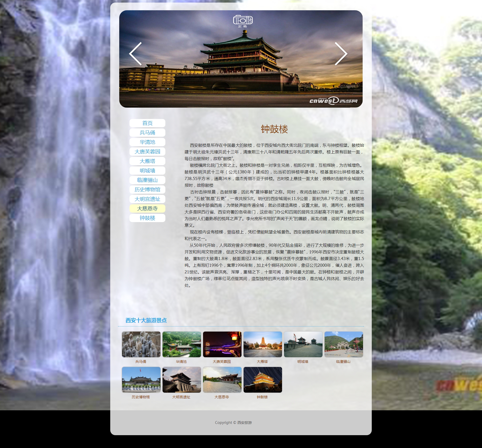Select the 临潼骊山 mountain thumbnail
The width and height of the screenshot is (482, 448).
344,344
